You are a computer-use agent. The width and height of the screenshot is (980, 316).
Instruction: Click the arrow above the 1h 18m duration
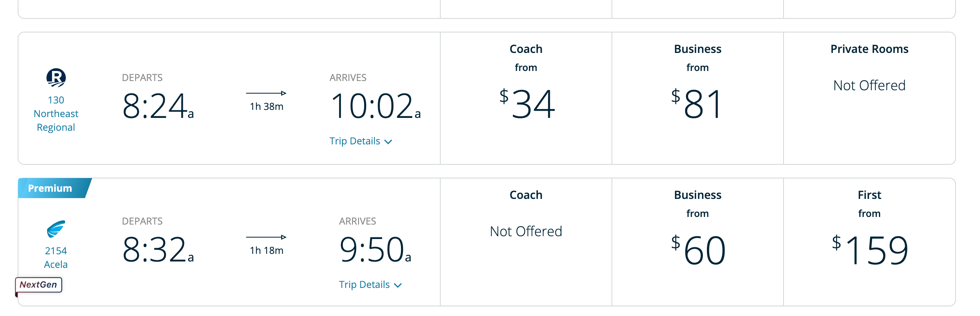[267, 237]
